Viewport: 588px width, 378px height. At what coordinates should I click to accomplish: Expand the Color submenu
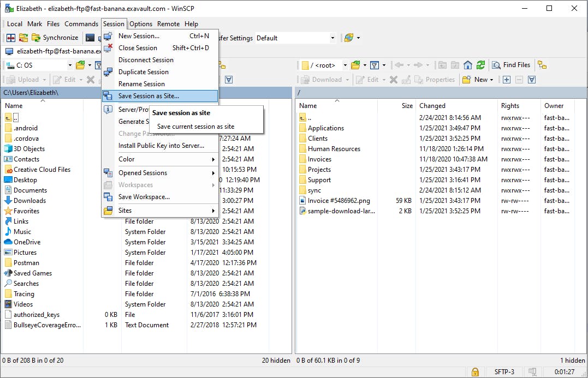click(160, 159)
